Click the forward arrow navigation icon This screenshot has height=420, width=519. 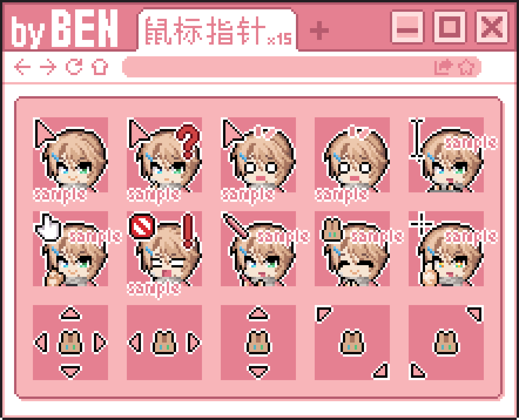coord(48,67)
